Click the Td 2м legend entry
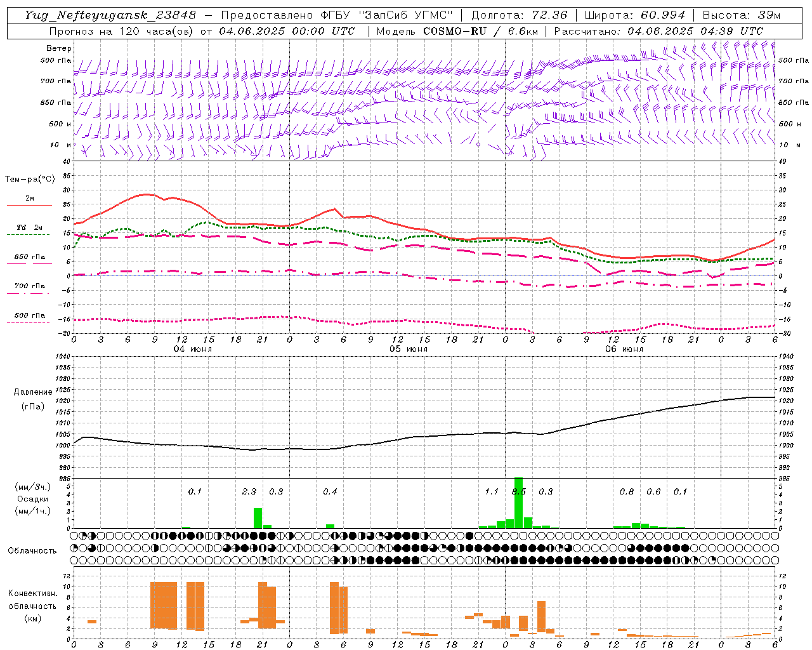 (x=29, y=227)
